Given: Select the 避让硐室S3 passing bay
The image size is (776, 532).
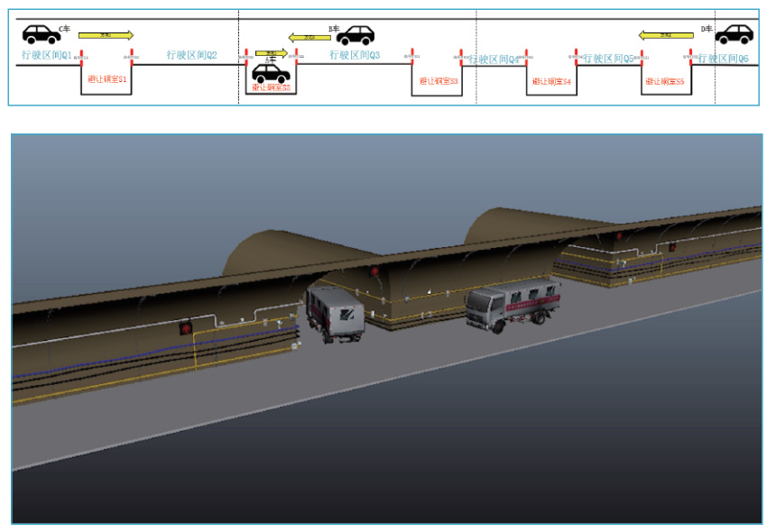Looking at the screenshot, I should [439, 81].
